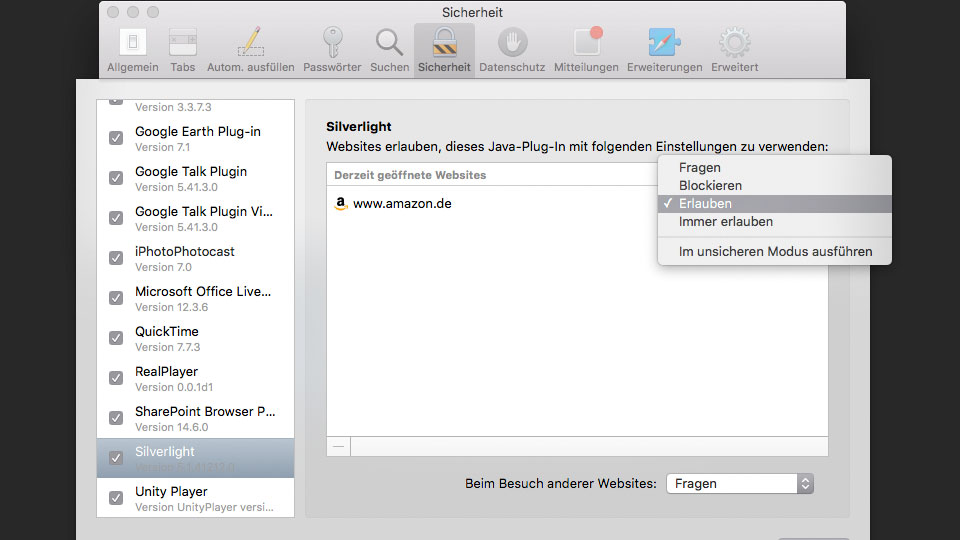Image resolution: width=960 pixels, height=540 pixels.
Task: Open the Passwörter key icon
Action: point(333,50)
